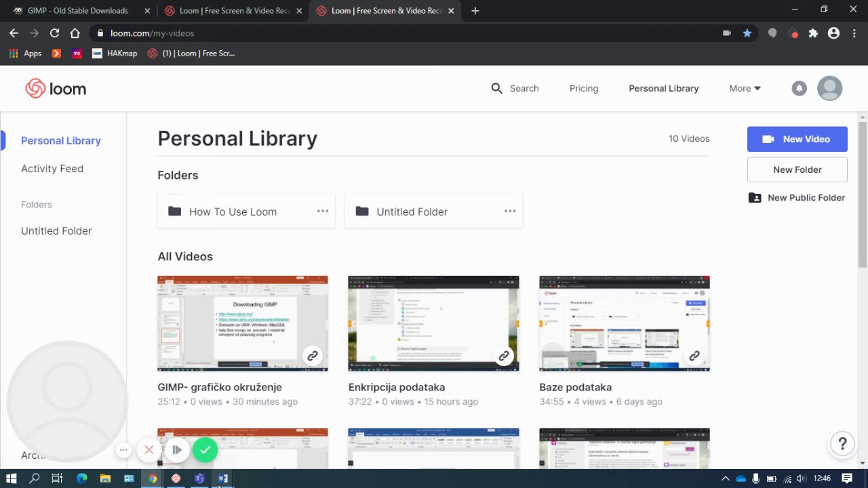Open Chrome profile icon
Image resolution: width=868 pixels, height=488 pixels.
tap(833, 33)
